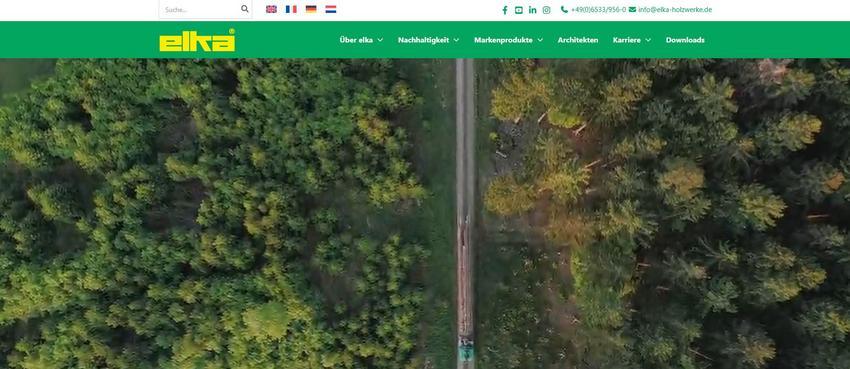Go home via the yellow elka logo

click(x=197, y=41)
